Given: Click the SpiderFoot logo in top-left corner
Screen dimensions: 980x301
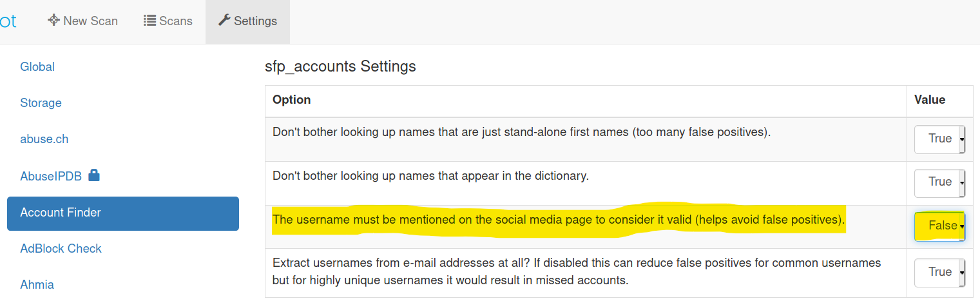Looking at the screenshot, I should pyautogui.click(x=8, y=21).
